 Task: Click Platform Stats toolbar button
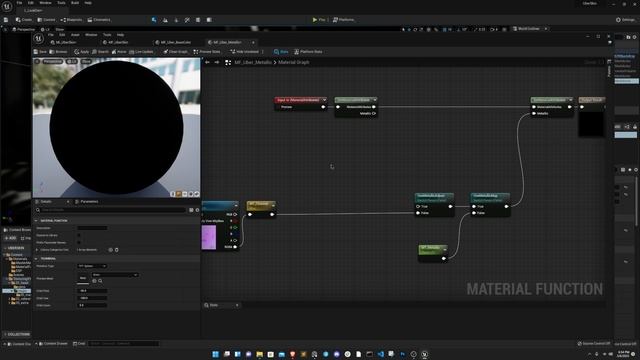click(308, 52)
